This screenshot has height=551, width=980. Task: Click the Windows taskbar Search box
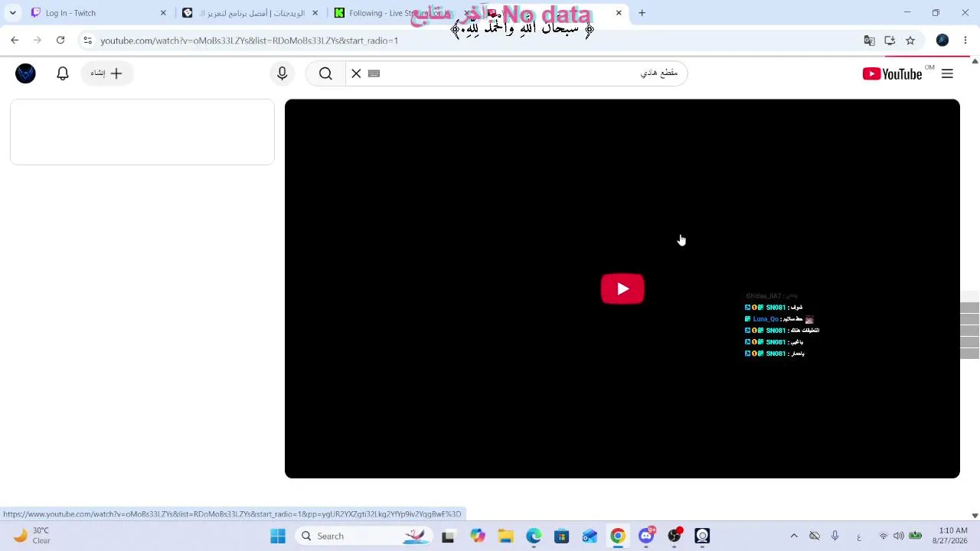[x=364, y=536]
